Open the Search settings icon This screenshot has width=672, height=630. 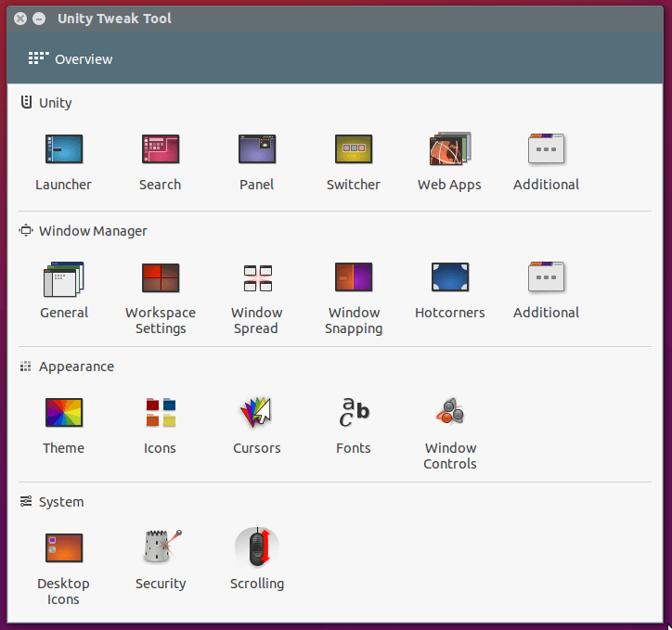pyautogui.click(x=160, y=149)
